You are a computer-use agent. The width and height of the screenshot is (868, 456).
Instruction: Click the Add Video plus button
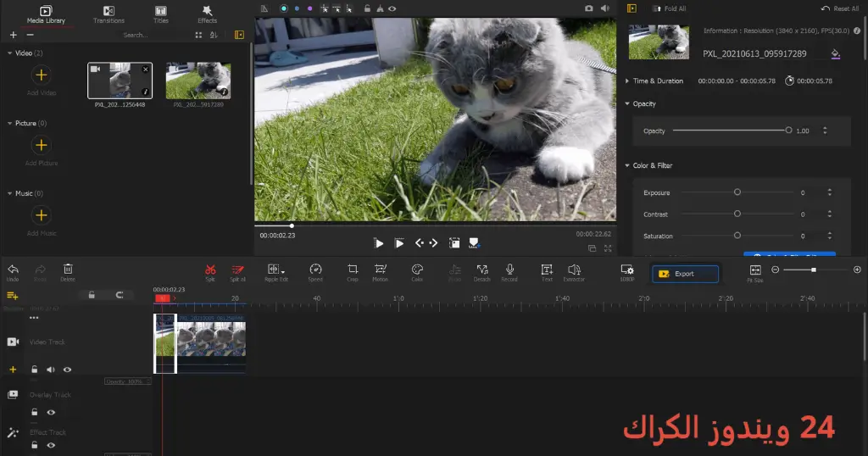(x=41, y=75)
